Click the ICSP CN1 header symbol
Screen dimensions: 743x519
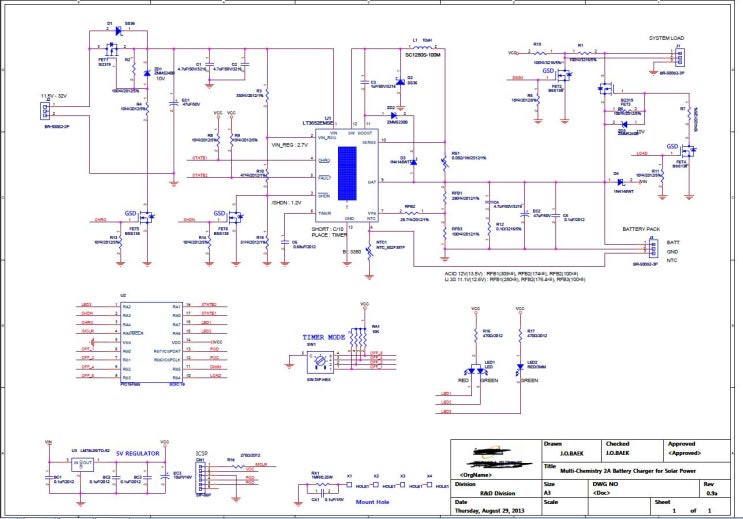[x=201, y=477]
